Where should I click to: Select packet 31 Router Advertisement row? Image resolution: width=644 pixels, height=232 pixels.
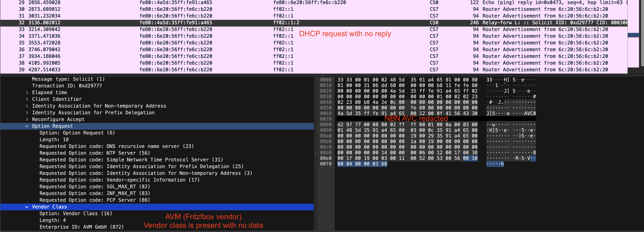pos(314,16)
